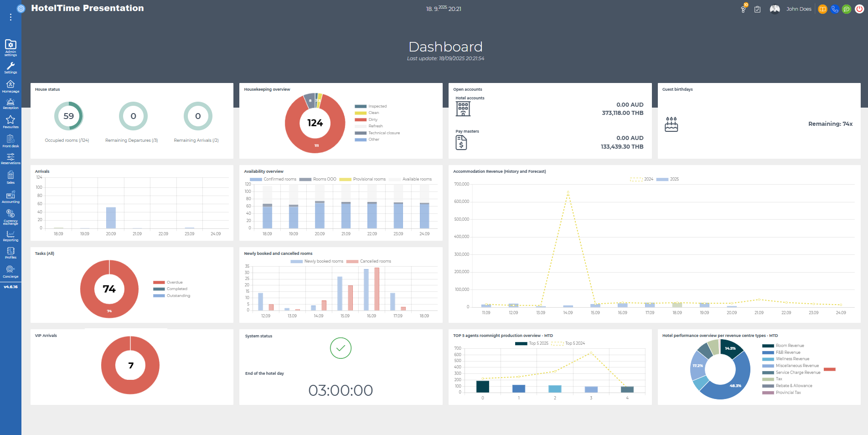The height and width of the screenshot is (435, 868).
Task: Open the John Does user profile
Action: click(799, 9)
